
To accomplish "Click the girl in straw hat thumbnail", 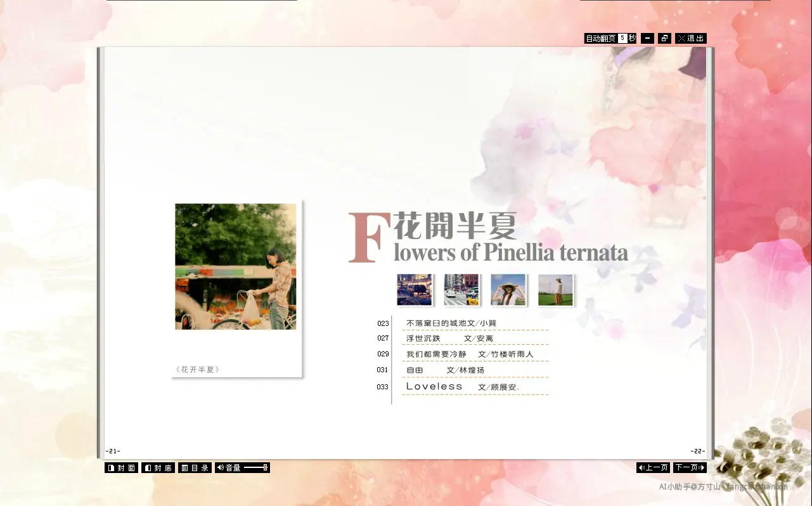I will point(508,290).
